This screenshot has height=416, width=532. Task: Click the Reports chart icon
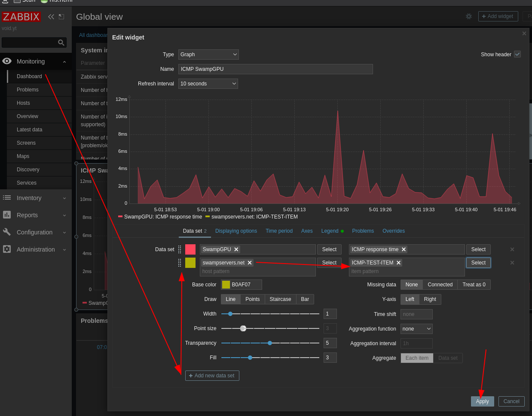click(x=7, y=215)
